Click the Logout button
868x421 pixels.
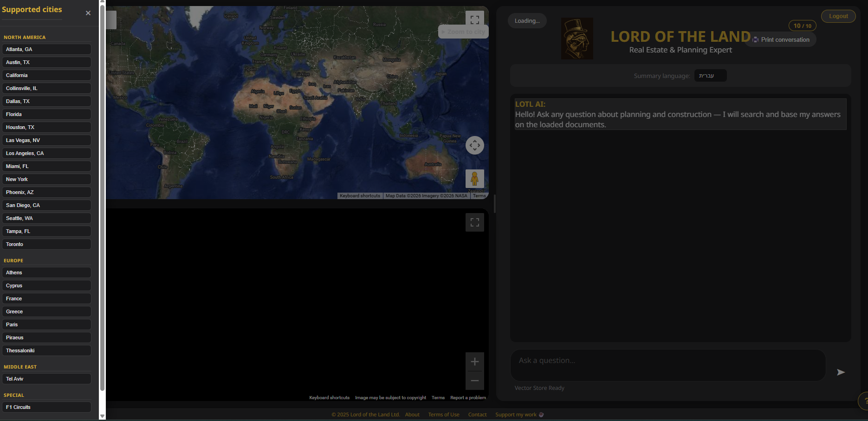tap(838, 16)
